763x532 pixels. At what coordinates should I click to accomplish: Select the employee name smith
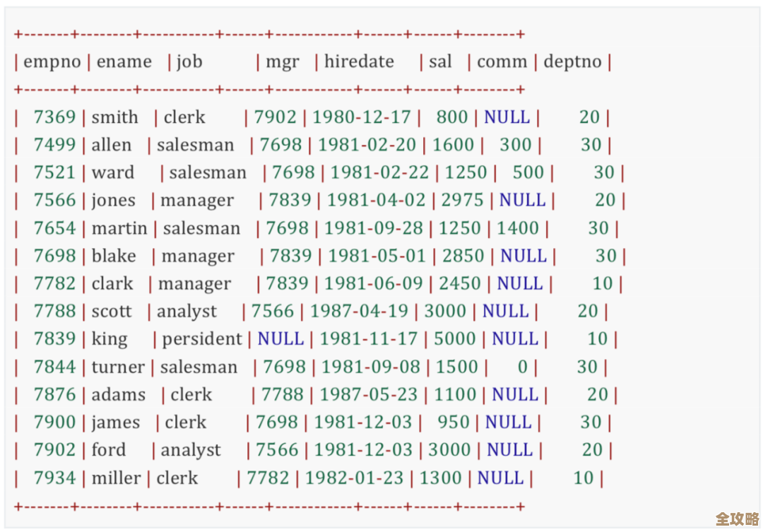coord(115,117)
